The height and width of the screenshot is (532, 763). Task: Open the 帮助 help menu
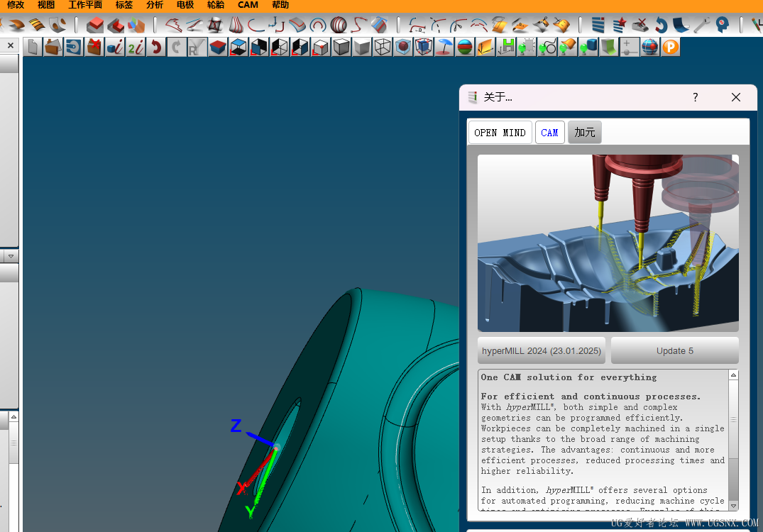tap(280, 5)
